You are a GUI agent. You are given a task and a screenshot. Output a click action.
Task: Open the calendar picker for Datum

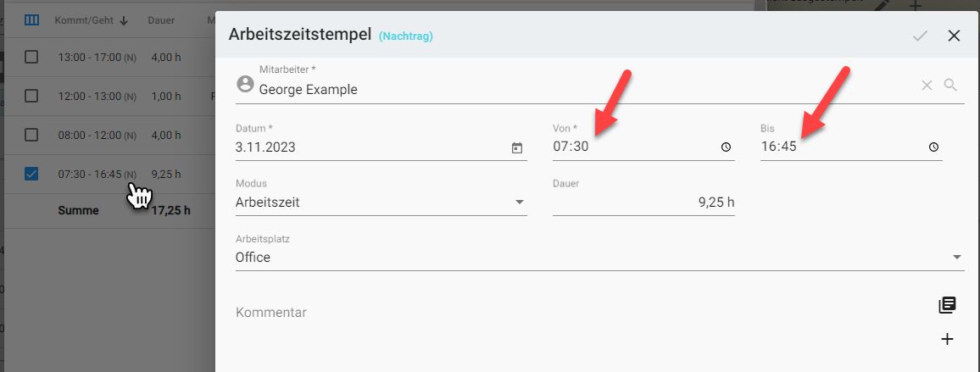(x=517, y=147)
